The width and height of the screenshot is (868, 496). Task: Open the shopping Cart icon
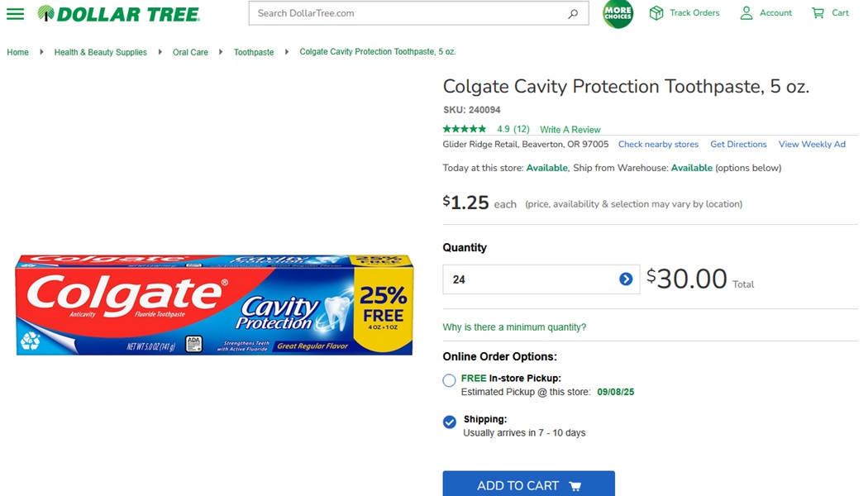pos(818,13)
